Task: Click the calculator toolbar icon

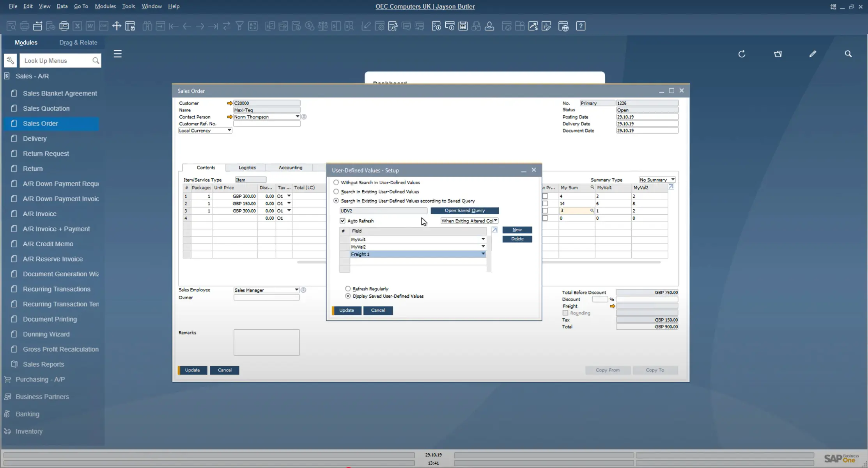Action: [x=463, y=26]
